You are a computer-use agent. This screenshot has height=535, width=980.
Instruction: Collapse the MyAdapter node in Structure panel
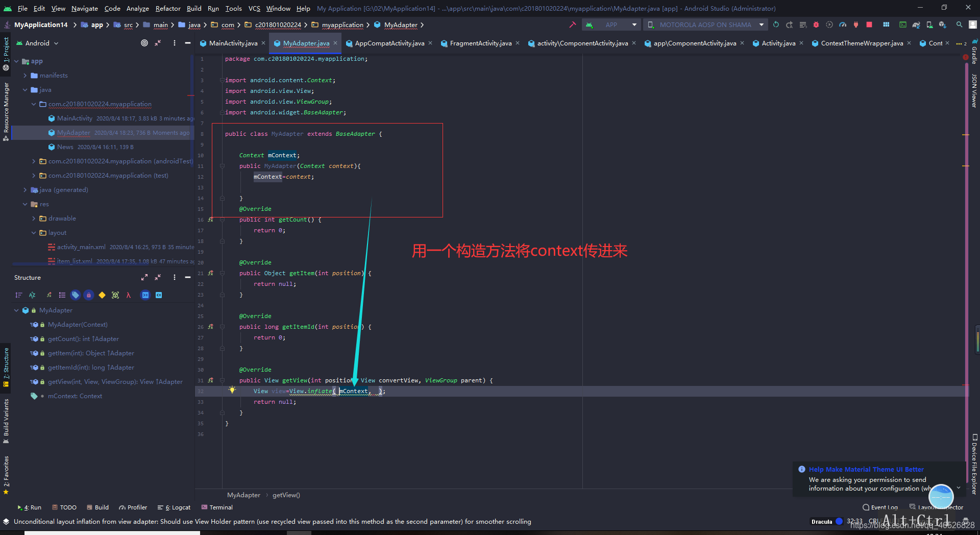click(16, 310)
